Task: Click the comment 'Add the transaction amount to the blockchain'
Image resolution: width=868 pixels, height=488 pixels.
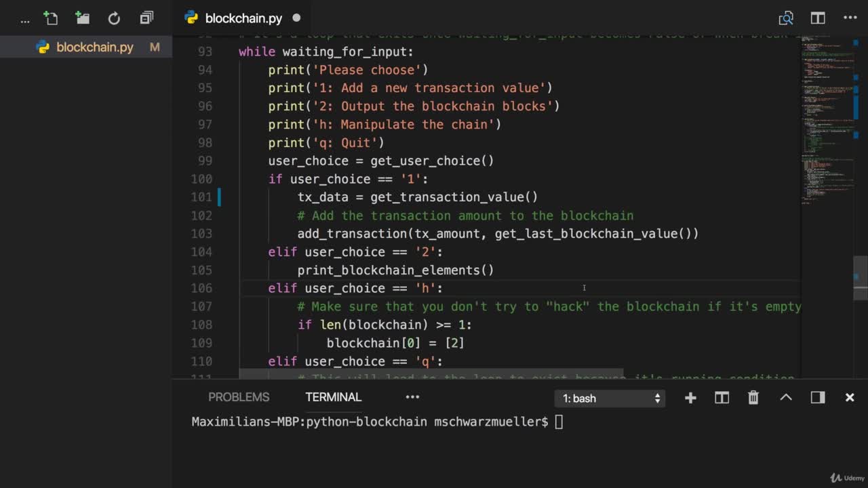Action: [465, 216]
